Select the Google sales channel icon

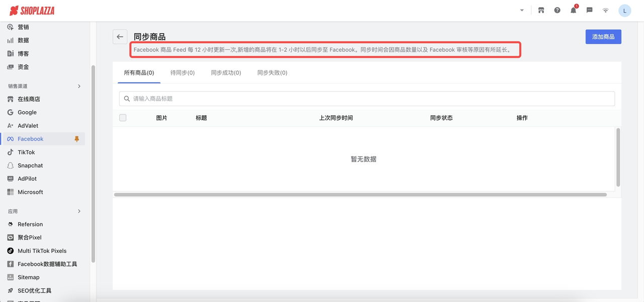click(x=9, y=112)
